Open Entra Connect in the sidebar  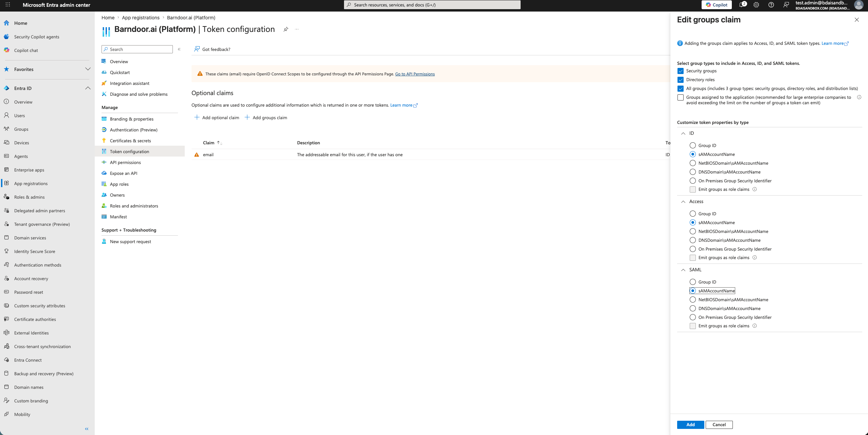[x=28, y=360]
